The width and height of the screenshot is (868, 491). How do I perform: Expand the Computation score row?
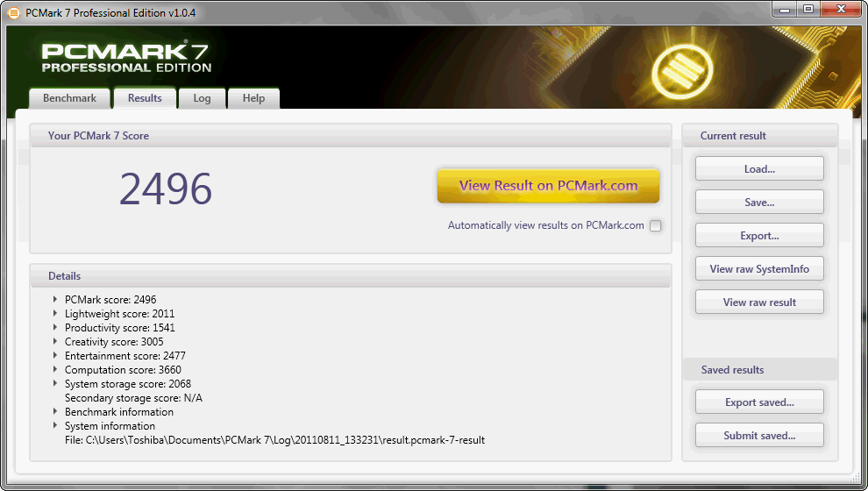click(x=55, y=369)
